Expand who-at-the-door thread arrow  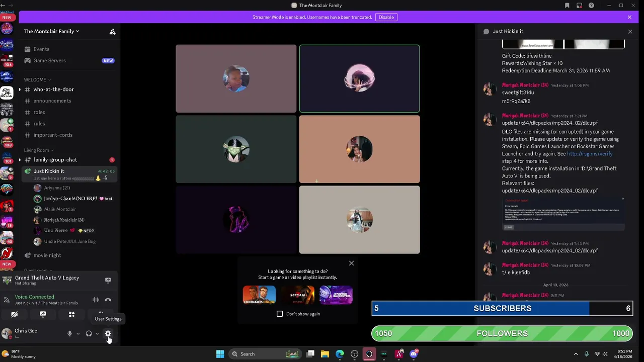coord(20,89)
